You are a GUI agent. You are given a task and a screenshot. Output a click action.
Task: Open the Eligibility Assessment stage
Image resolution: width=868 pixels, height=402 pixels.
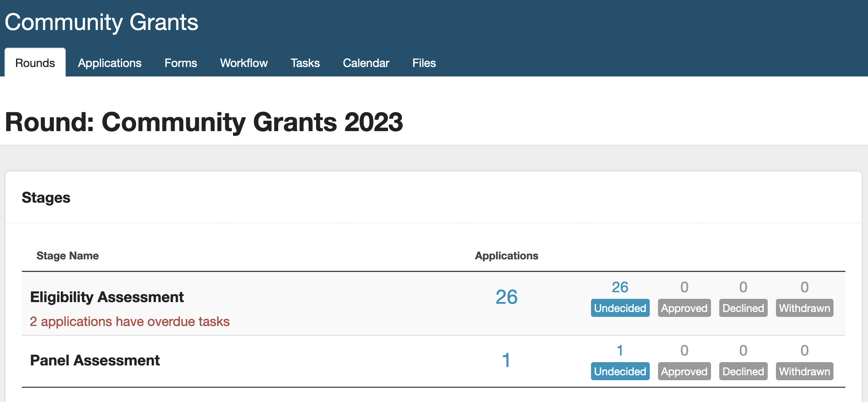point(107,297)
